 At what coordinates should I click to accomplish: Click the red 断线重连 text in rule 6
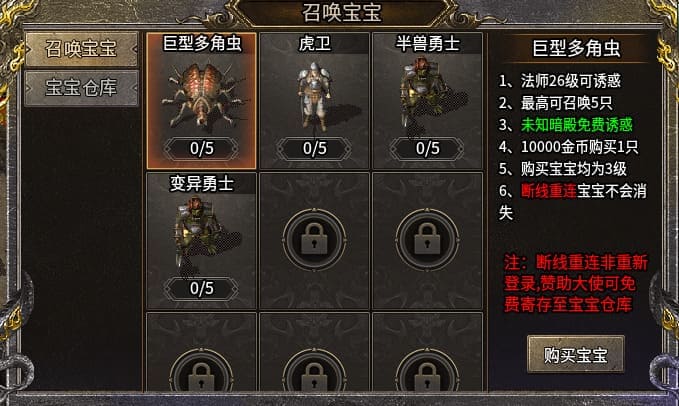pyautogui.click(x=548, y=190)
